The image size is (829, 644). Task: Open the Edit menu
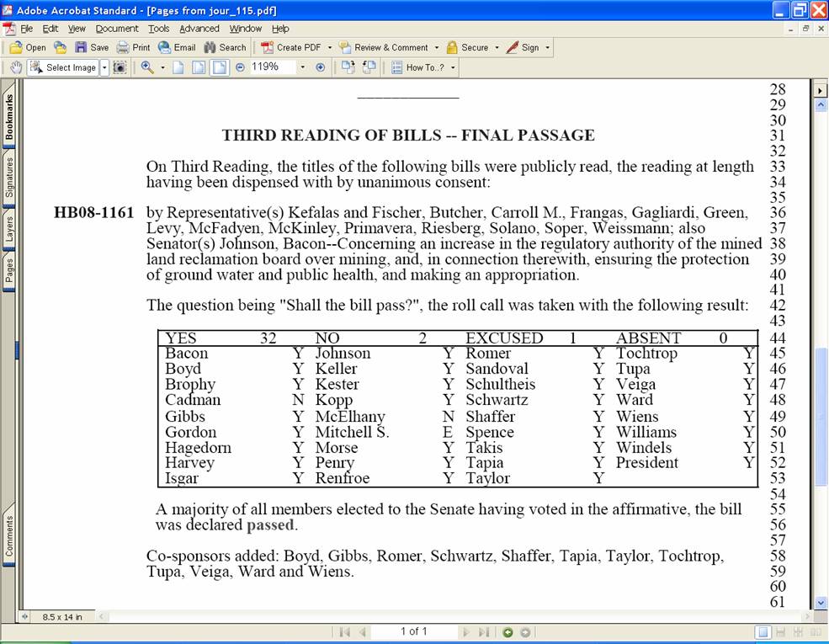click(50, 29)
